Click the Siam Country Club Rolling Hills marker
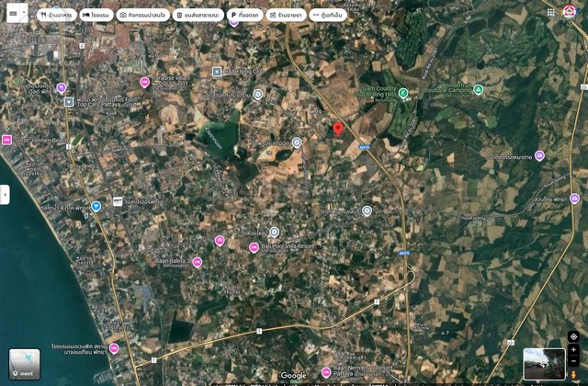This screenshot has width=588, height=386. [x=403, y=93]
